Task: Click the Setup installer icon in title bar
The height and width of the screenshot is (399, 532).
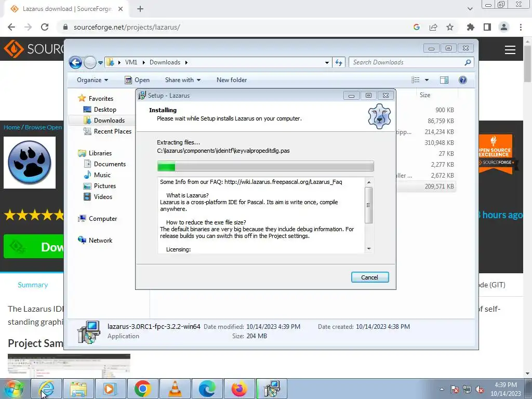Action: 142,96
